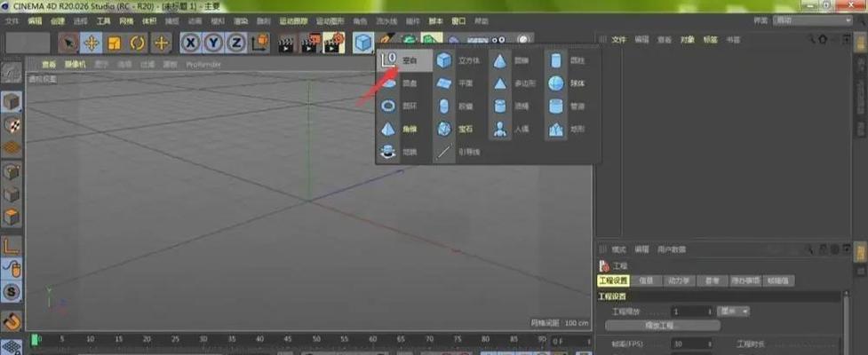Toggle the solo S icon
The height and width of the screenshot is (355, 868).
(12, 291)
